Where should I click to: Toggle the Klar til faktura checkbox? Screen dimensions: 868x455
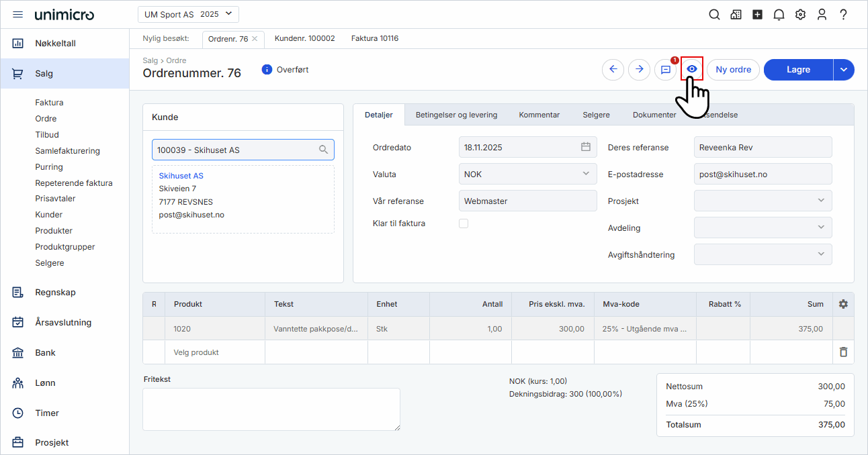(464, 223)
